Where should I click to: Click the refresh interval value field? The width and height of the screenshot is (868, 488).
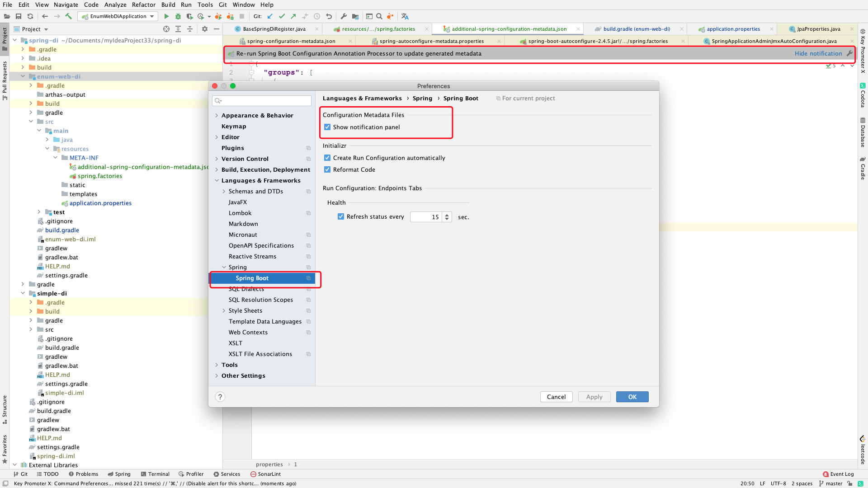426,217
